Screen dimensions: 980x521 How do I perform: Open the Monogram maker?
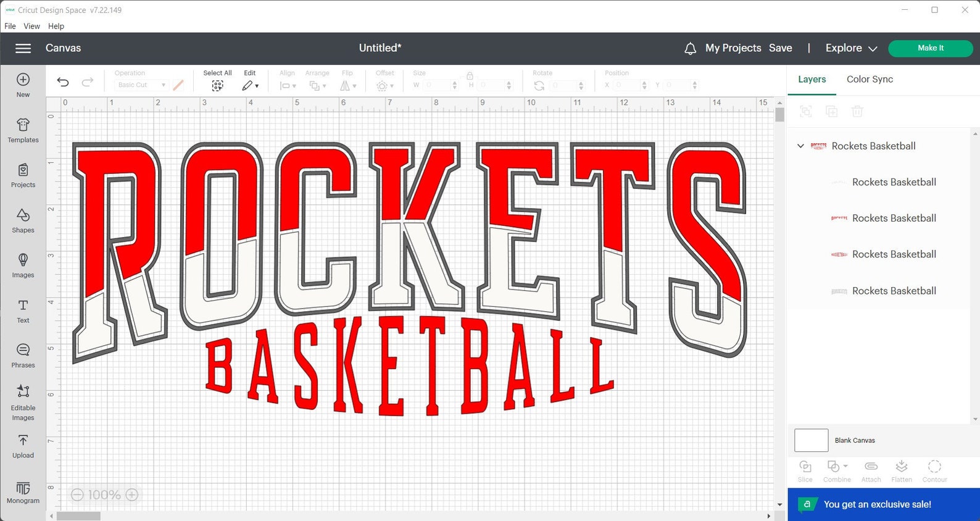point(23,493)
